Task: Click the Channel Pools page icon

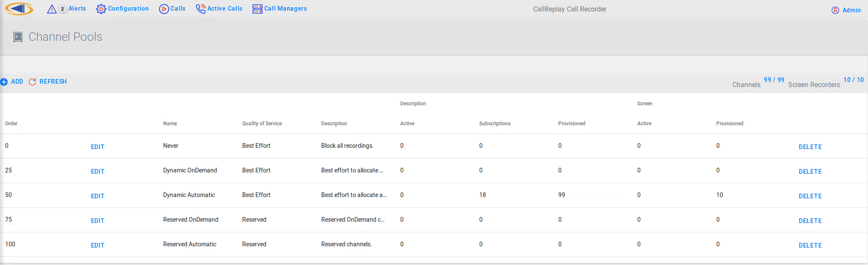Action: 18,37
